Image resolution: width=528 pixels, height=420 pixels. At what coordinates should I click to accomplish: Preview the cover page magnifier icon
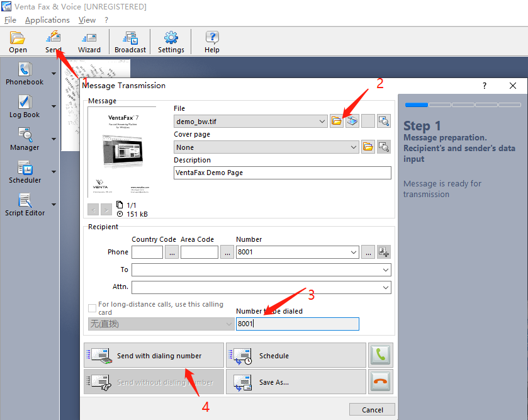click(x=384, y=147)
